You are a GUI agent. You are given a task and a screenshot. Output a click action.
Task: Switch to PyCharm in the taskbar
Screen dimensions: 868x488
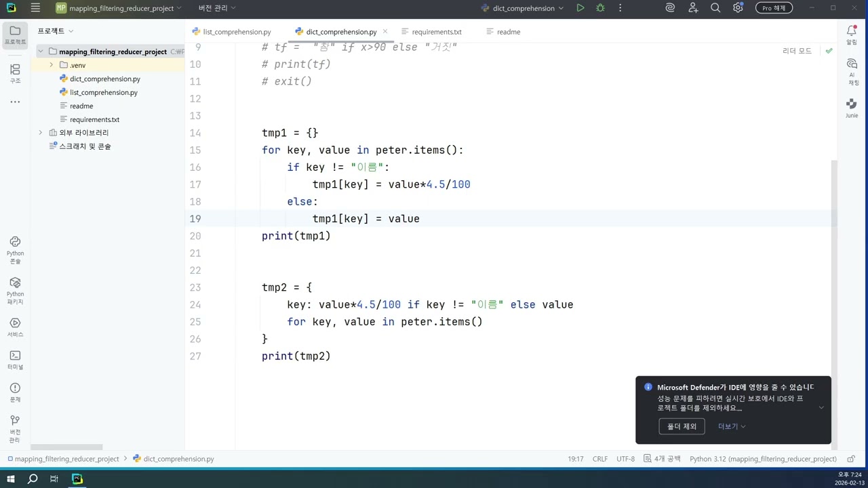point(77,479)
